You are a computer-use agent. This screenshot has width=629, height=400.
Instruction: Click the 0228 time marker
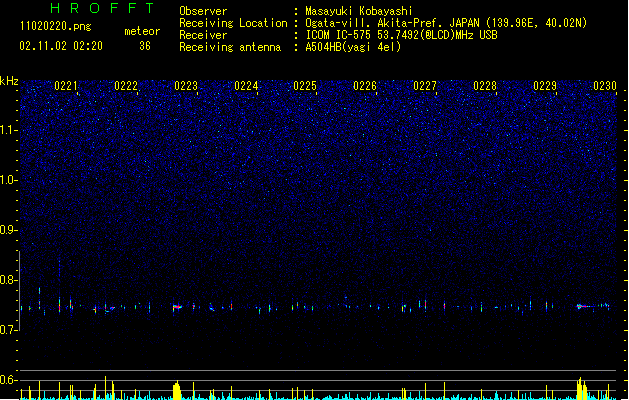pyautogui.click(x=485, y=86)
